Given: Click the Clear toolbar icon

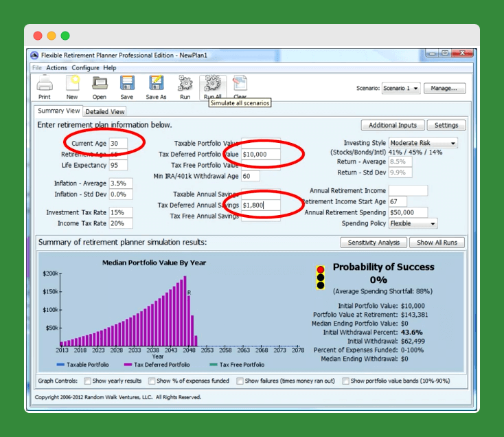Looking at the screenshot, I should point(240,85).
